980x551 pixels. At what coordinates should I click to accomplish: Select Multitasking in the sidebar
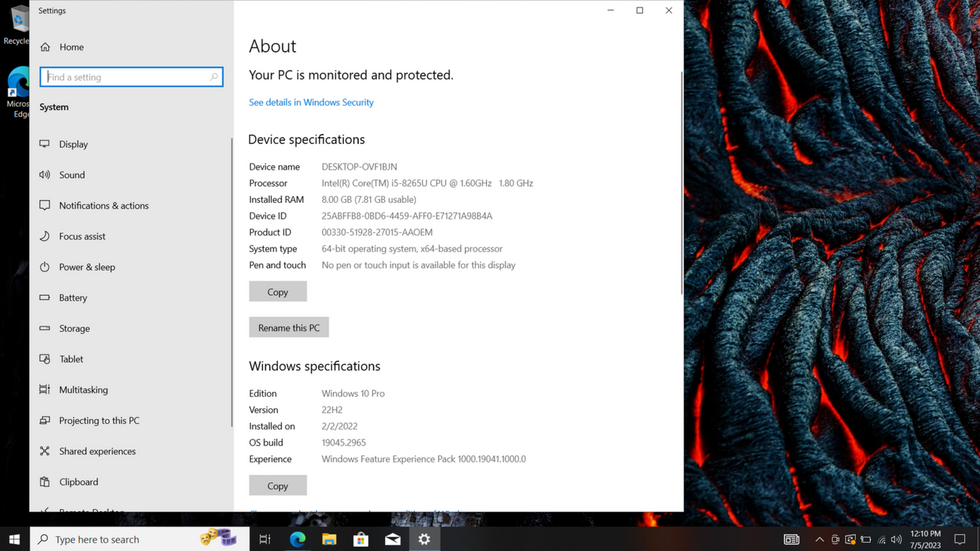[82, 389]
